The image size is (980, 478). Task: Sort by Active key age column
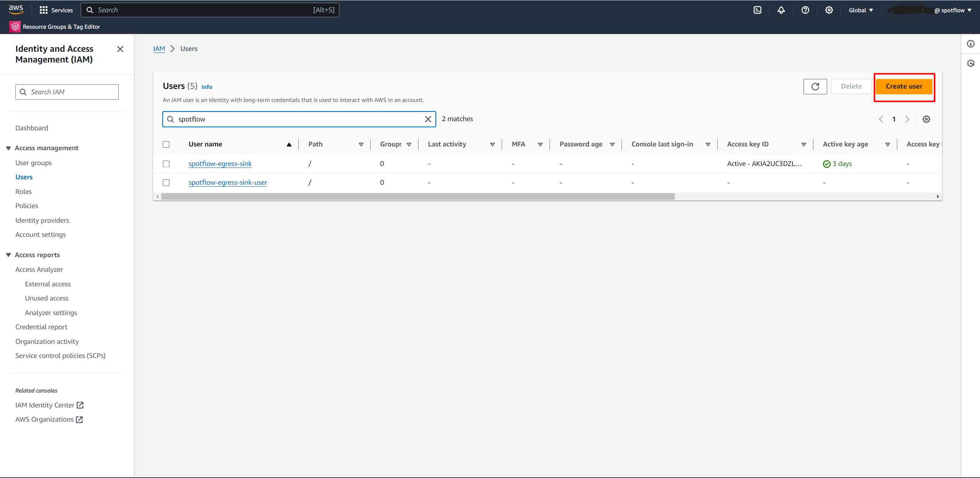(x=887, y=145)
